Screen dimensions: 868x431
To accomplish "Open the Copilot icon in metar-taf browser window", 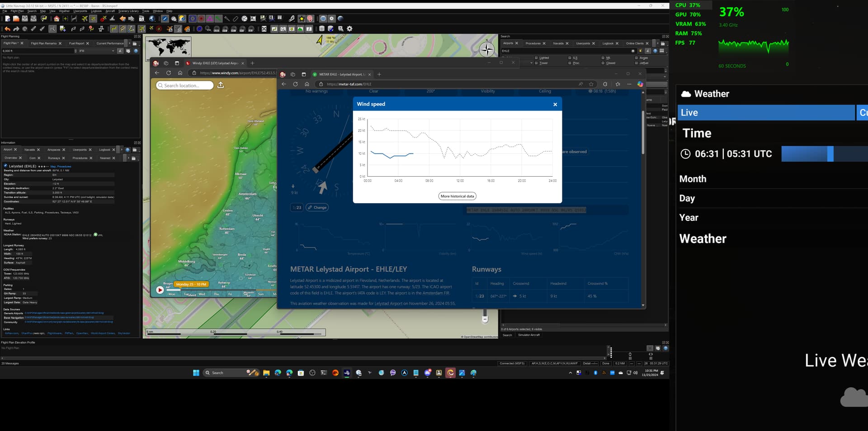I will [640, 84].
